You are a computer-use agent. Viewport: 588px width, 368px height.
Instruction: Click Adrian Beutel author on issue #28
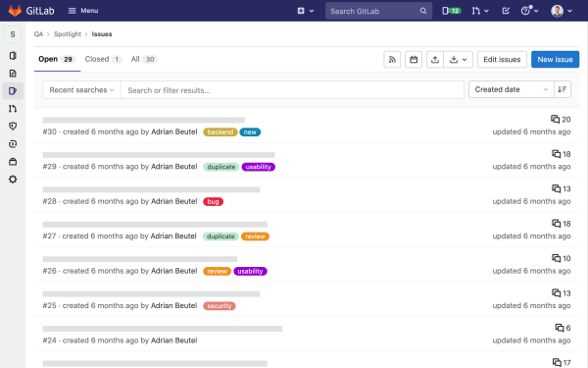click(x=174, y=201)
